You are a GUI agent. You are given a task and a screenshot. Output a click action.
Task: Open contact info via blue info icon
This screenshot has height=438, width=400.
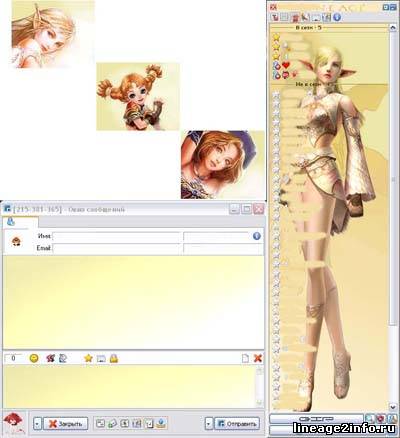pyautogui.click(x=257, y=236)
